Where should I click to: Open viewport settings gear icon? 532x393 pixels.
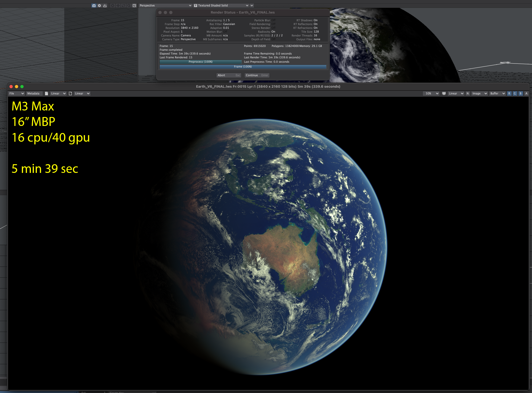click(x=99, y=5)
